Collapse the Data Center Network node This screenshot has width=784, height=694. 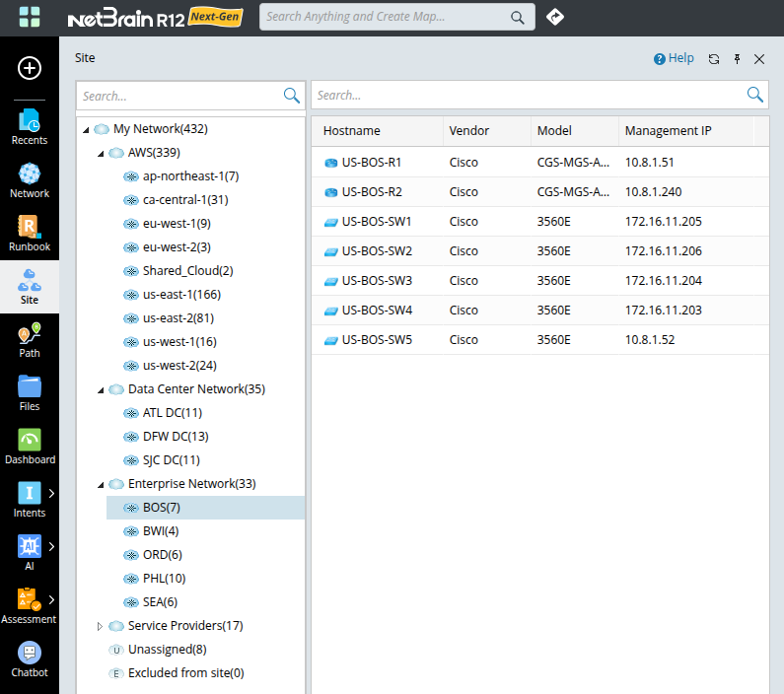(101, 389)
